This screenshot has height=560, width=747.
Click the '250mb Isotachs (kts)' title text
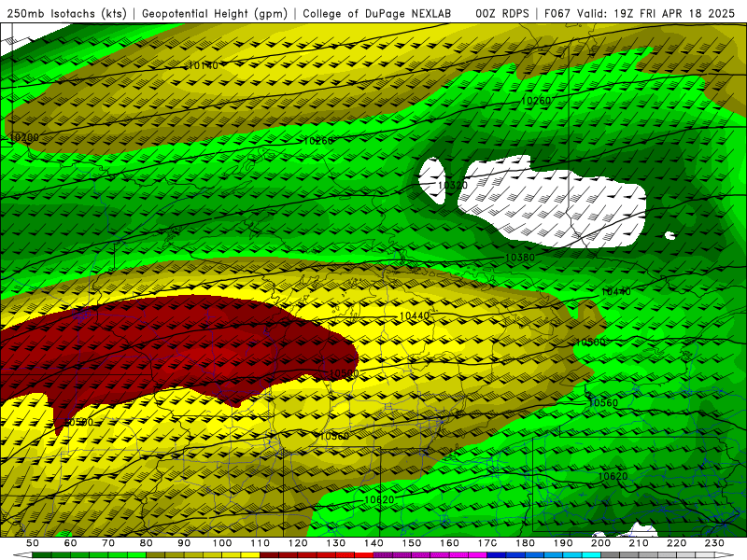[x=67, y=13]
